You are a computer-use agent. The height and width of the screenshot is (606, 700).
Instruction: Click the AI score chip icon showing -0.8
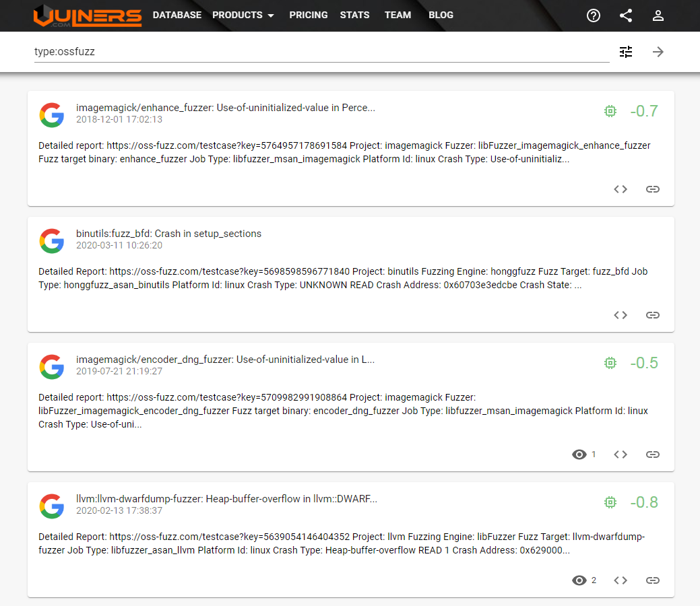pos(610,502)
